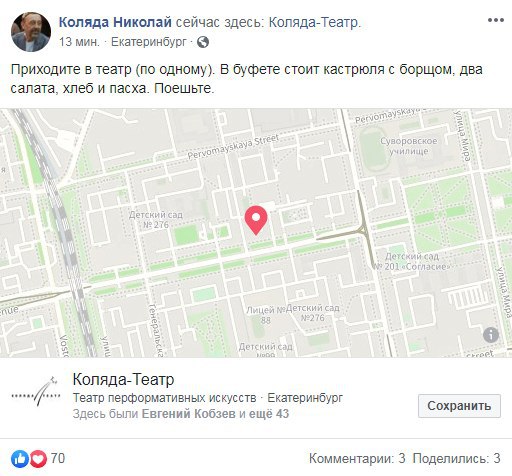
Task: Open Поделились: 3 shares list
Action: (457, 458)
